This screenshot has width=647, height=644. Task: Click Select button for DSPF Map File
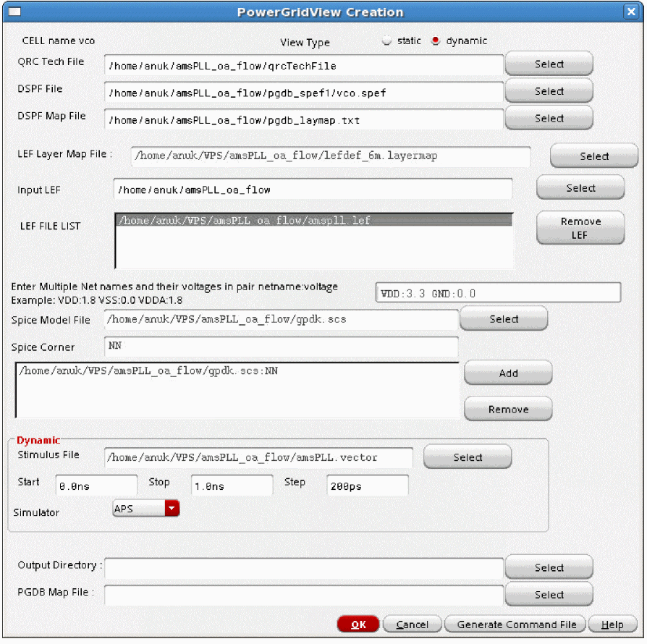(x=549, y=119)
